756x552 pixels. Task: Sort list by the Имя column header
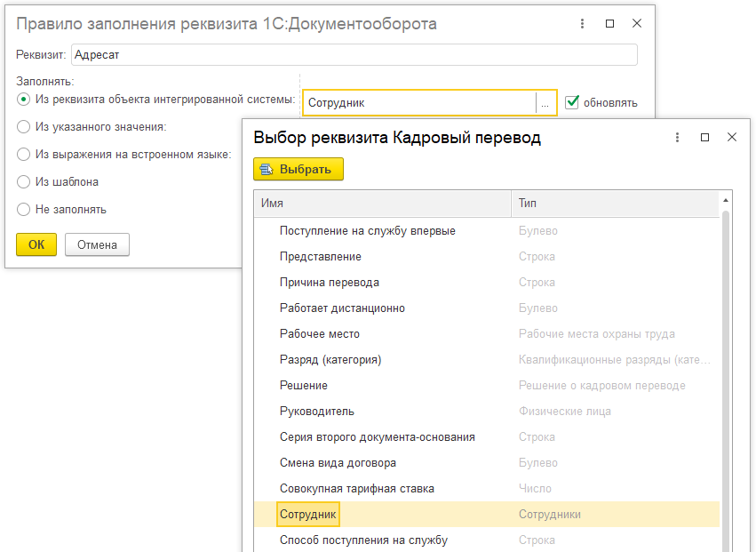coord(382,204)
